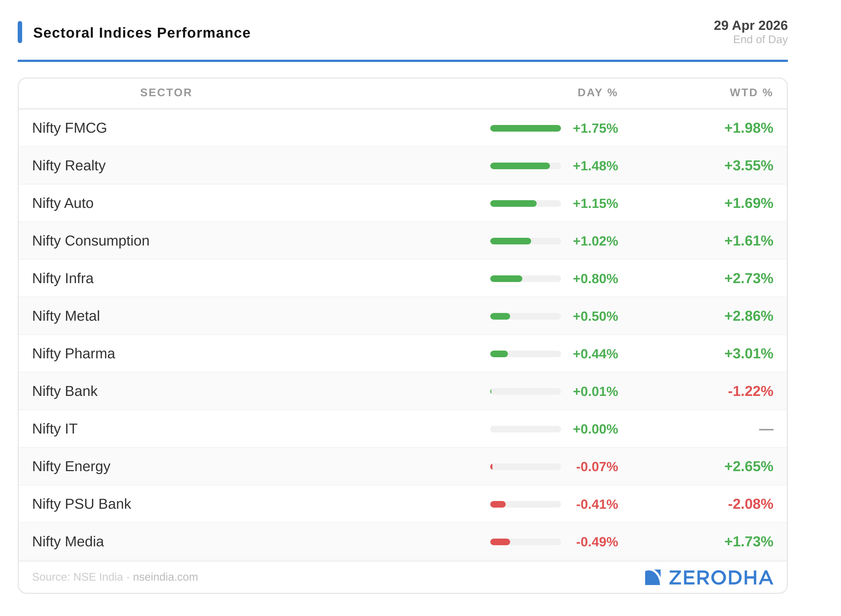
Task: Click the 29 Apr 2026 date label
Action: point(750,25)
